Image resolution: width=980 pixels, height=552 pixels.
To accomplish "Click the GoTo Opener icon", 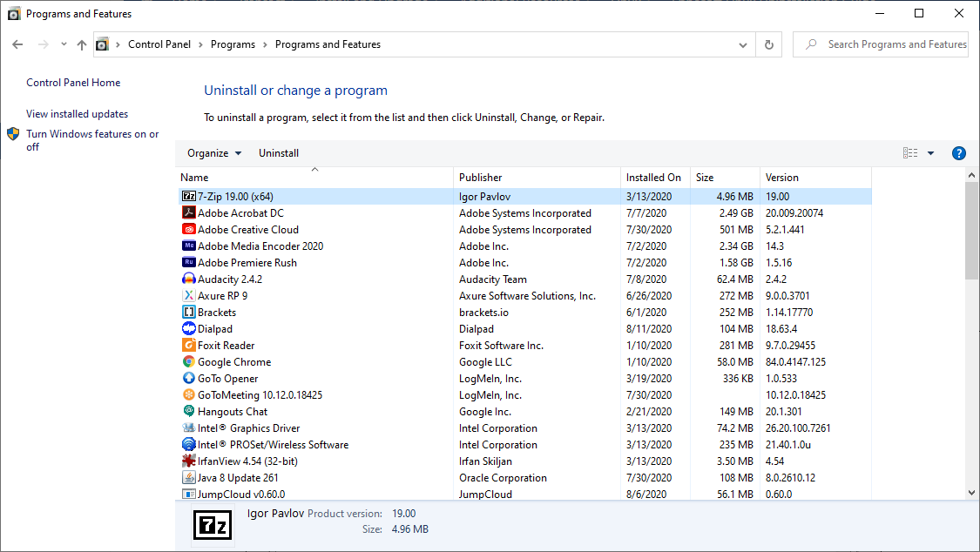I will click(189, 379).
